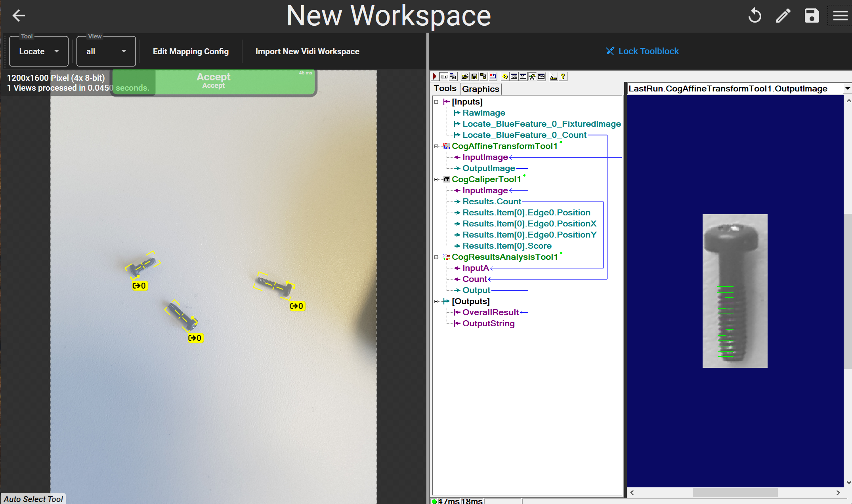Open the hamburger menu in the top right
The image size is (852, 504).
pyautogui.click(x=840, y=16)
